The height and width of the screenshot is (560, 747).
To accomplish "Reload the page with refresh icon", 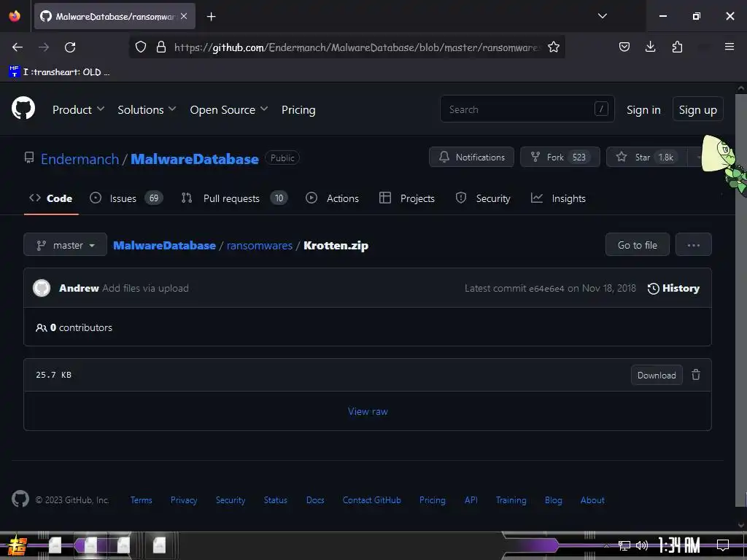I will pyautogui.click(x=70, y=47).
